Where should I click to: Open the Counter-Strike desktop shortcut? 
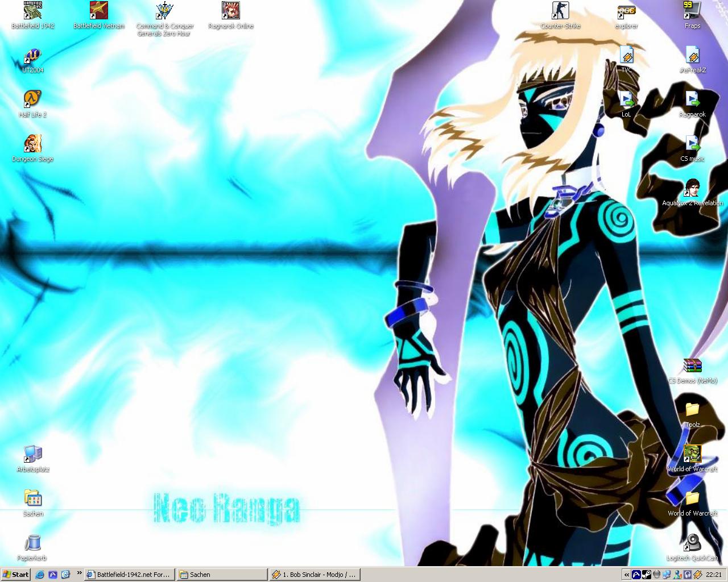[560, 15]
